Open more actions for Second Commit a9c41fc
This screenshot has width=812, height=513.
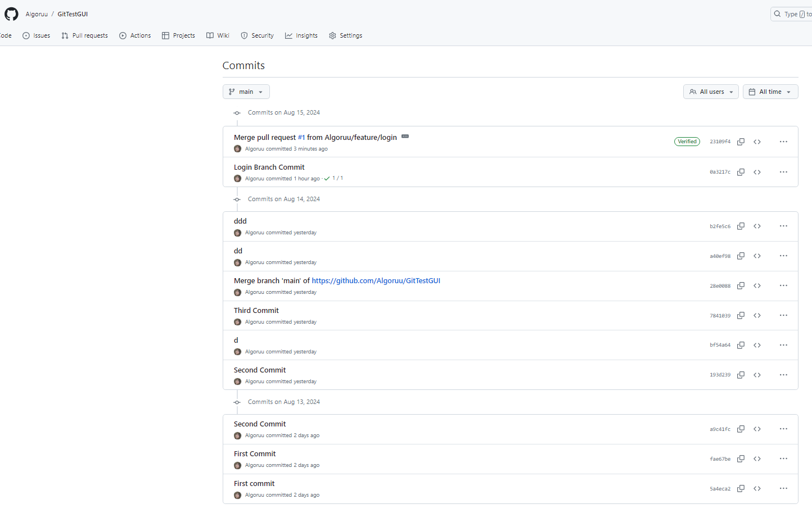tap(783, 429)
